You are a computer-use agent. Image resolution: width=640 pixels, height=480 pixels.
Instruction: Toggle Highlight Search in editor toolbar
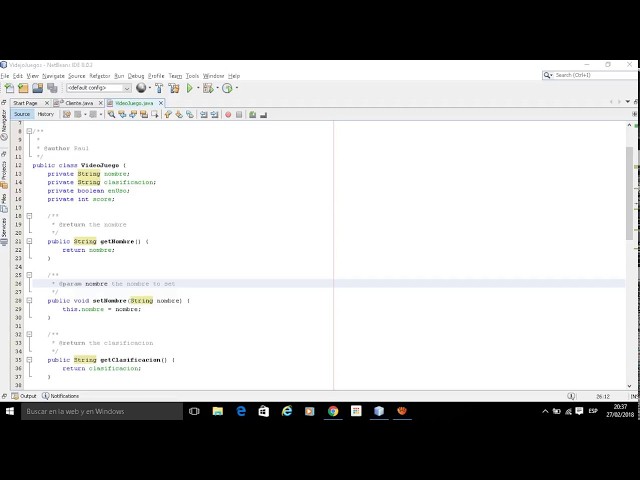click(144, 115)
